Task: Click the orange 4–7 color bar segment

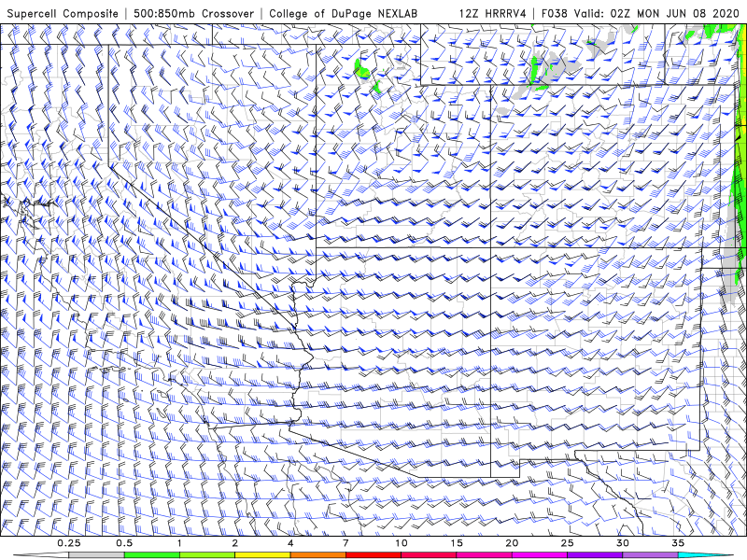Action: pos(317,555)
